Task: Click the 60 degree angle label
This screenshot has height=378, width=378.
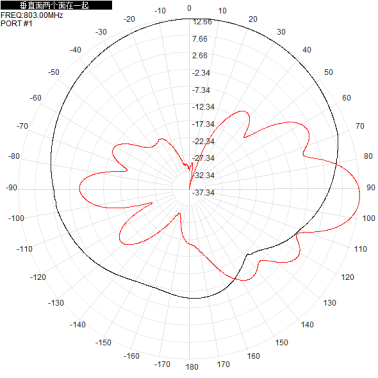Action: (346, 98)
